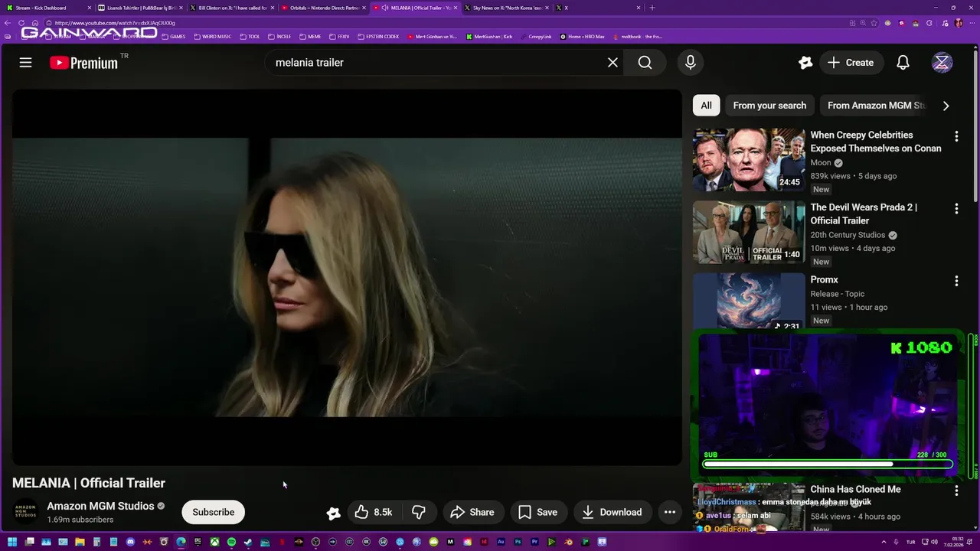Select the From your search chip
This screenshot has height=551, width=980.
coord(769,106)
